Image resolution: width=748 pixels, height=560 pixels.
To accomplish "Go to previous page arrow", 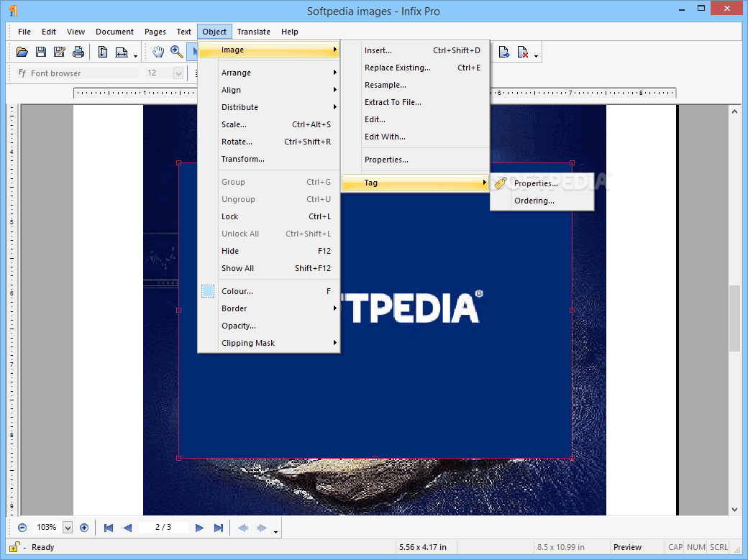I will click(127, 528).
